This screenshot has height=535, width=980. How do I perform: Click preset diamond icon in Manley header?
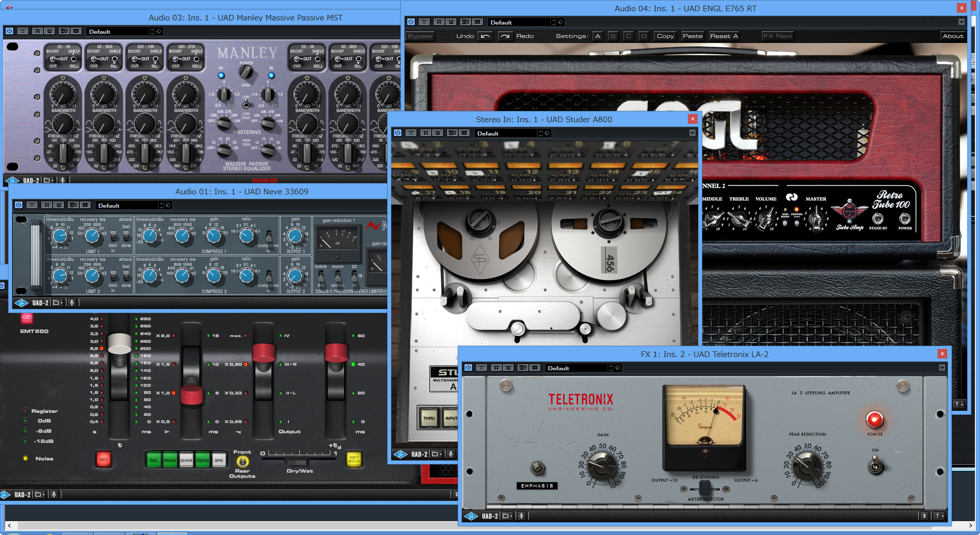159,31
